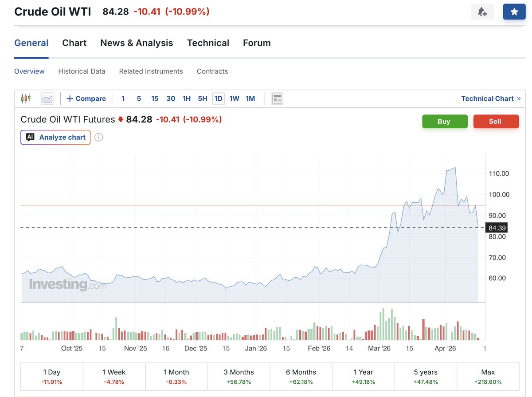Click the Crude Oil WTI page title
This screenshot has height=397, width=532.
[53, 12]
